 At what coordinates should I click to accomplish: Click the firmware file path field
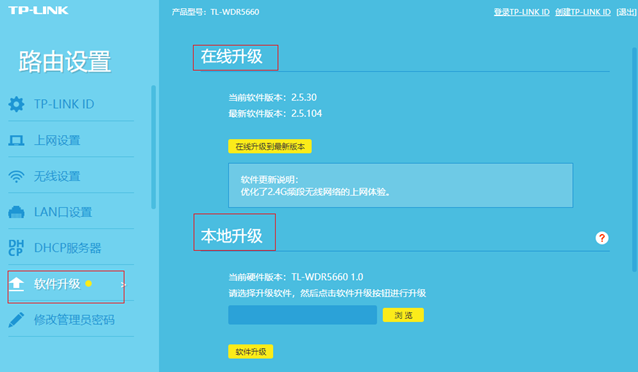coord(302,315)
